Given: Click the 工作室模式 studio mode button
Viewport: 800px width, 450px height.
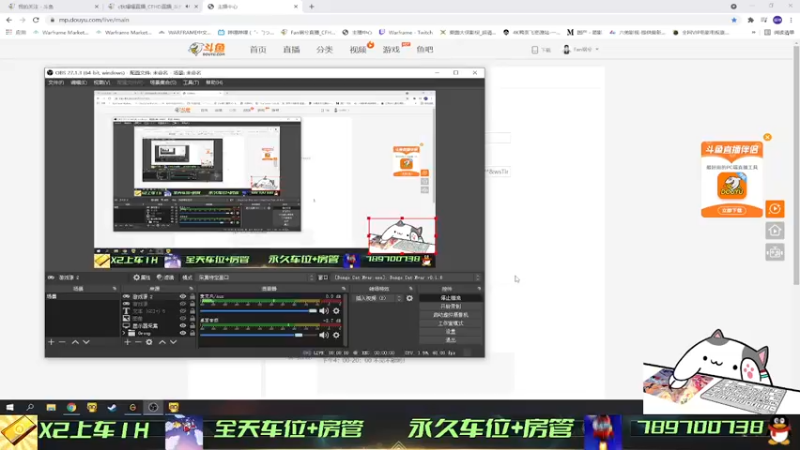Looking at the screenshot, I should (451, 323).
